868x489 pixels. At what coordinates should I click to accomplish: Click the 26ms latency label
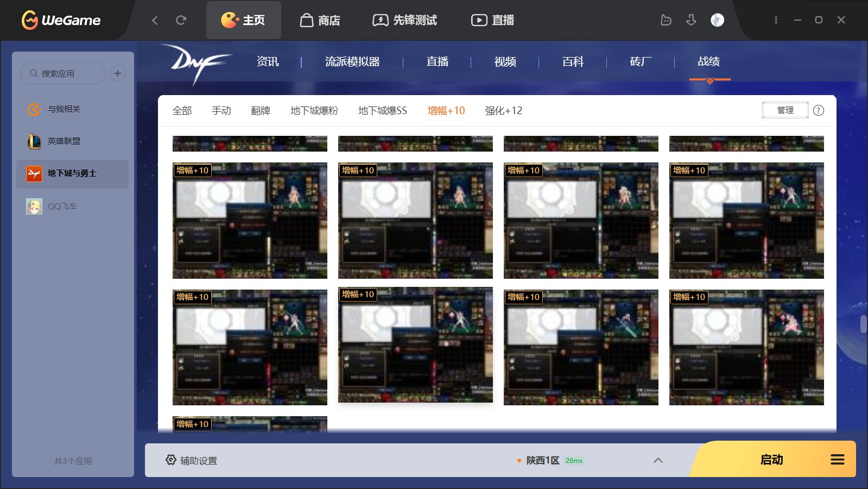coord(574,461)
